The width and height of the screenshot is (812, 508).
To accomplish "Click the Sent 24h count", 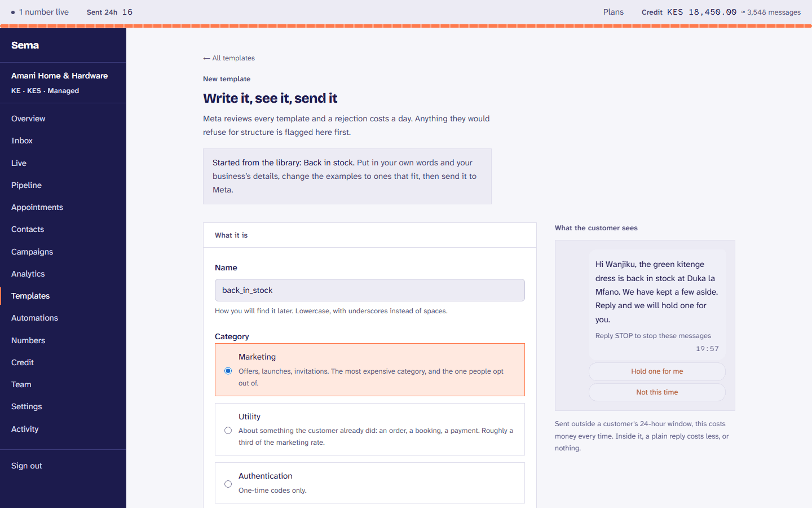I will (x=109, y=12).
